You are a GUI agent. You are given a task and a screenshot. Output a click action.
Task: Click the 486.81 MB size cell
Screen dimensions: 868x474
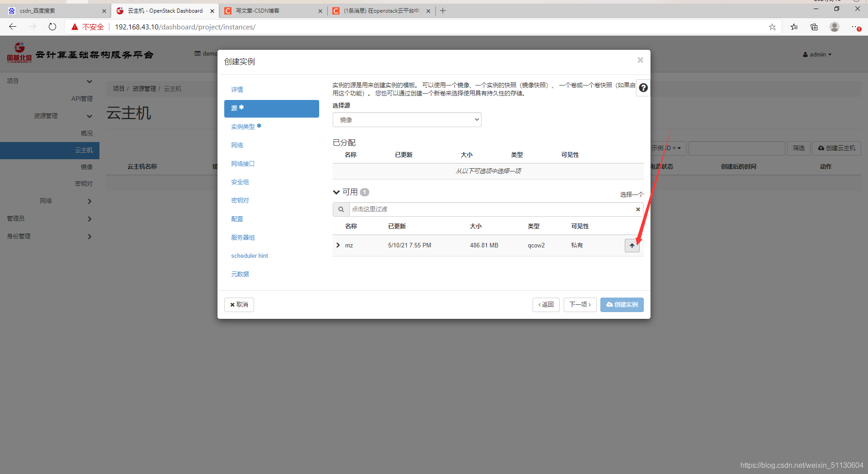[x=484, y=245]
